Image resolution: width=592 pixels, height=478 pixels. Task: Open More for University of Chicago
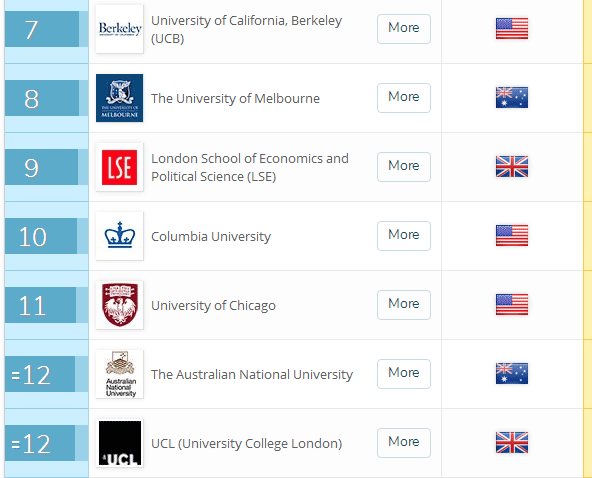click(404, 305)
